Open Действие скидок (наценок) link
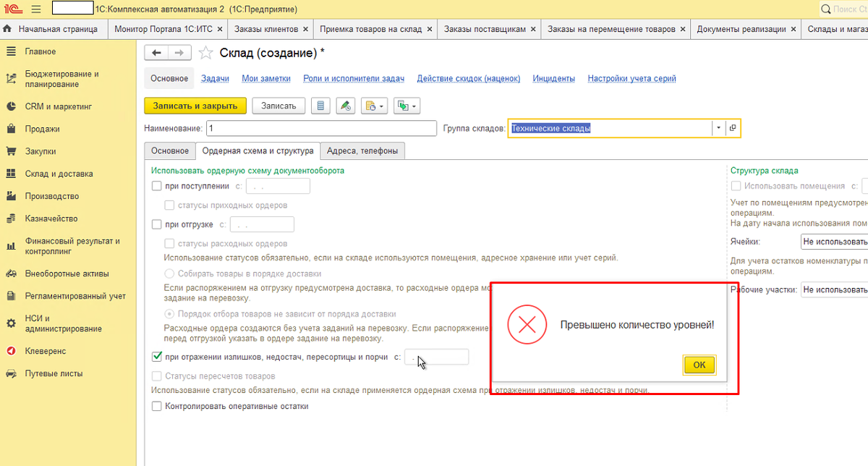The image size is (868, 466). tap(469, 78)
